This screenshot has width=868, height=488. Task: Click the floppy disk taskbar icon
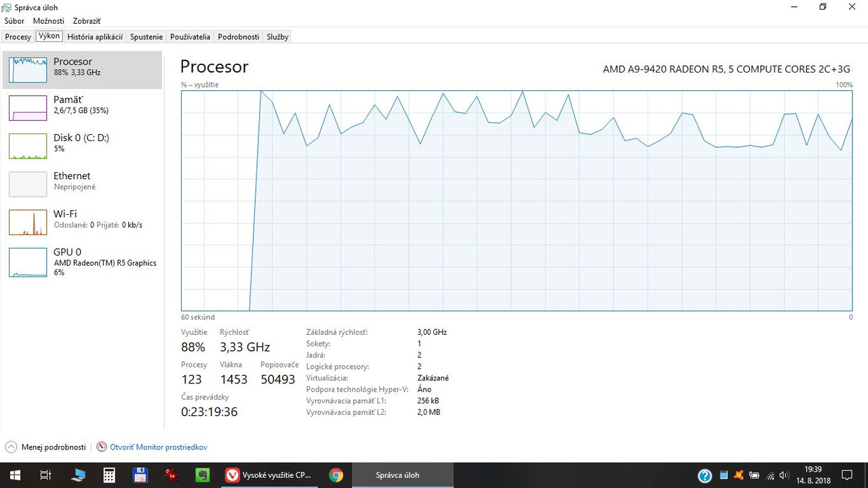coord(140,475)
